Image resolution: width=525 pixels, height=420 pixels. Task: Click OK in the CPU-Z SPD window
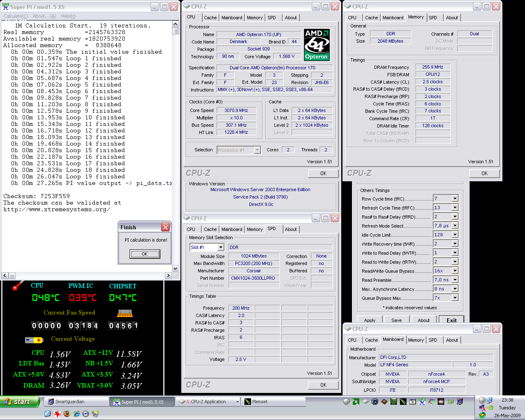[323, 385]
